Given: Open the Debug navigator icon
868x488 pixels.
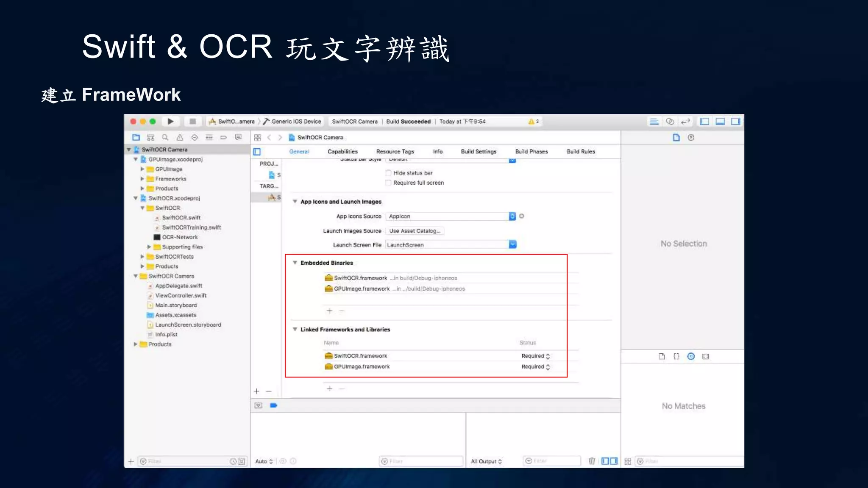Looking at the screenshot, I should pyautogui.click(x=209, y=137).
